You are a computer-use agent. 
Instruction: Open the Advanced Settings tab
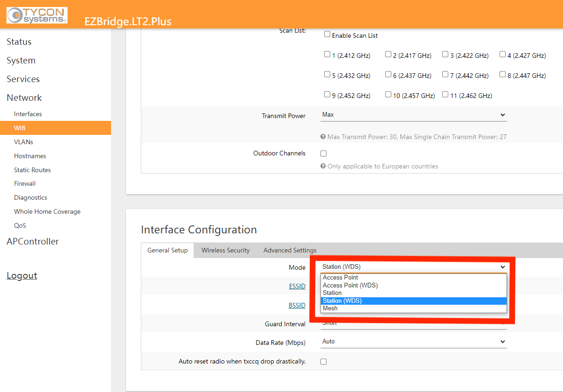pyautogui.click(x=290, y=250)
